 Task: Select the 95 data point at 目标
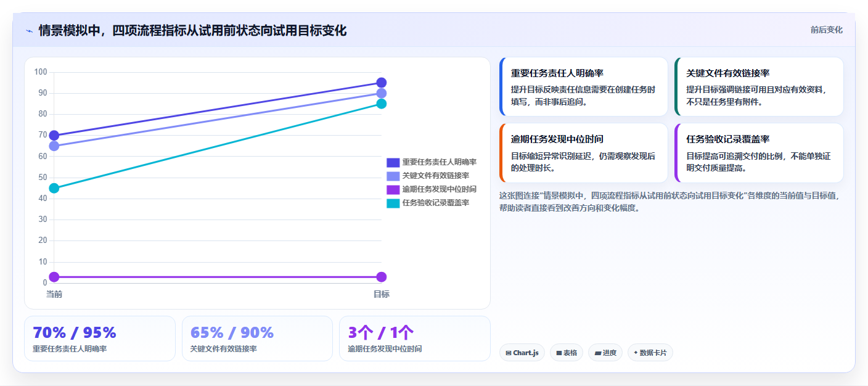pyautogui.click(x=382, y=83)
